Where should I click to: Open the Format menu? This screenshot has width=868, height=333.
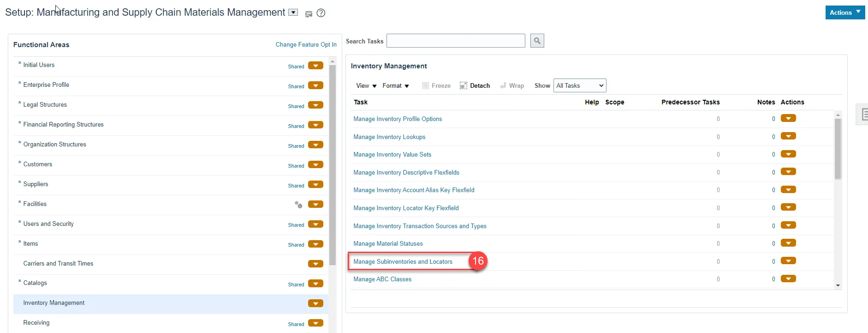pos(395,85)
